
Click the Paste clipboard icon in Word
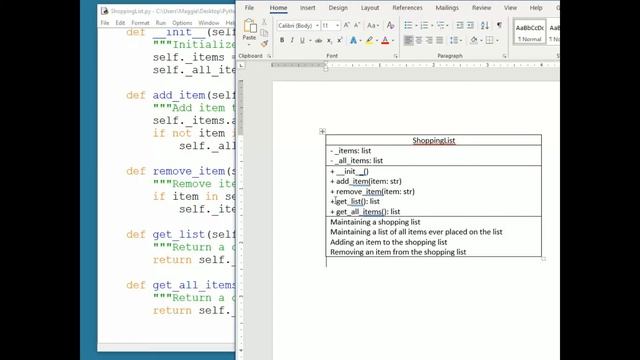(249, 26)
